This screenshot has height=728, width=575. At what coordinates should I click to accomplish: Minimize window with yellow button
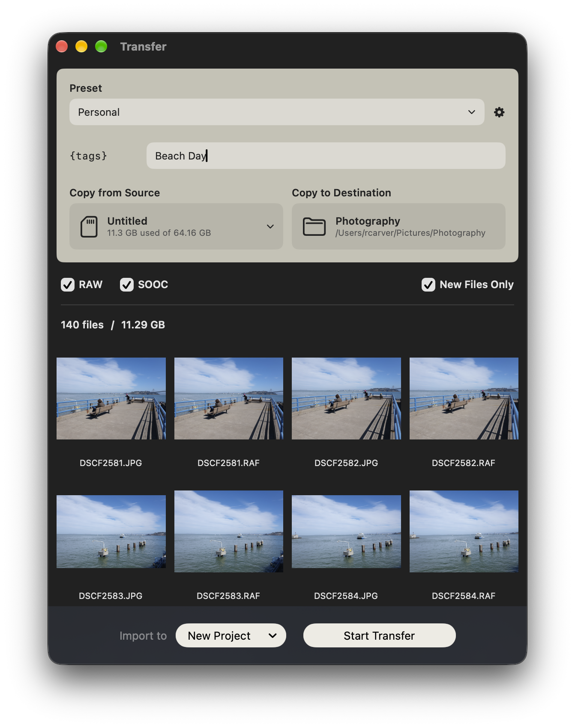[81, 46]
